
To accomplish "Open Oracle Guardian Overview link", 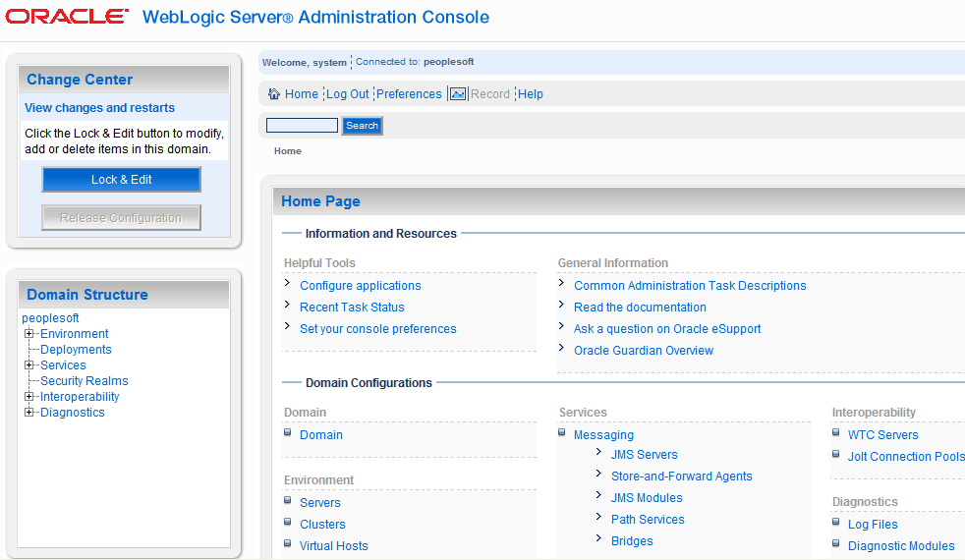I will [644, 350].
